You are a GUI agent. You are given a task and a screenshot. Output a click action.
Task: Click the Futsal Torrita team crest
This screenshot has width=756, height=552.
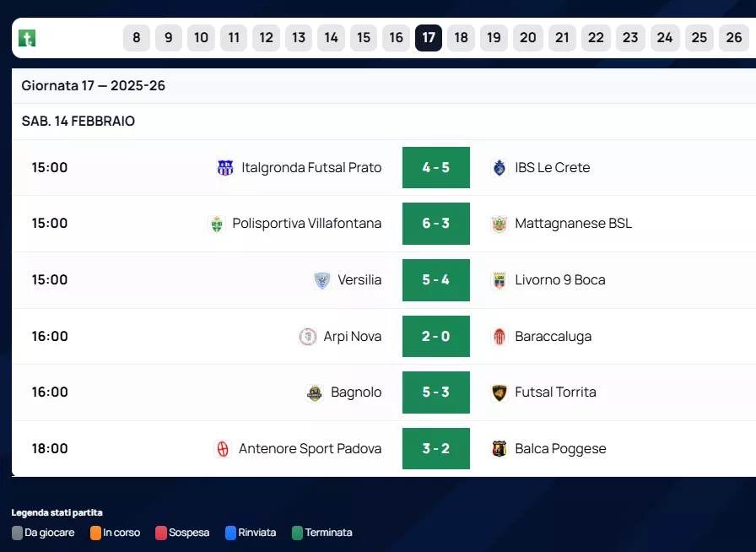tap(499, 392)
